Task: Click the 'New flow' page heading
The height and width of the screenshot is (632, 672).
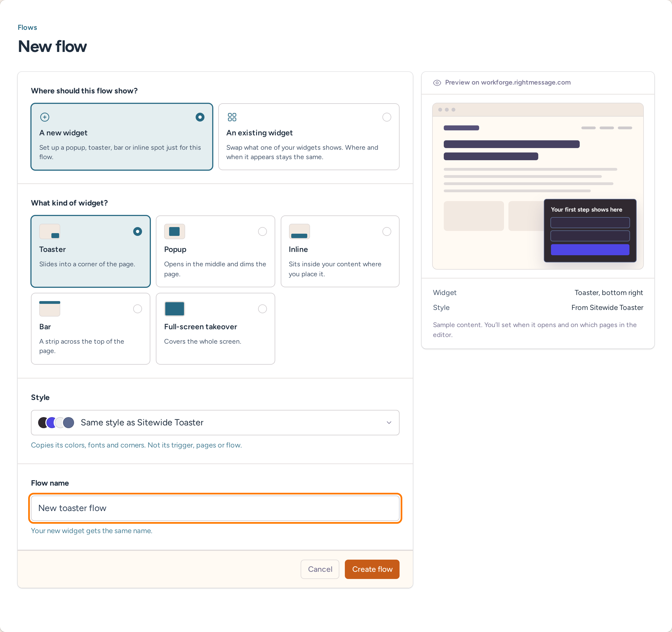Action: pos(53,47)
